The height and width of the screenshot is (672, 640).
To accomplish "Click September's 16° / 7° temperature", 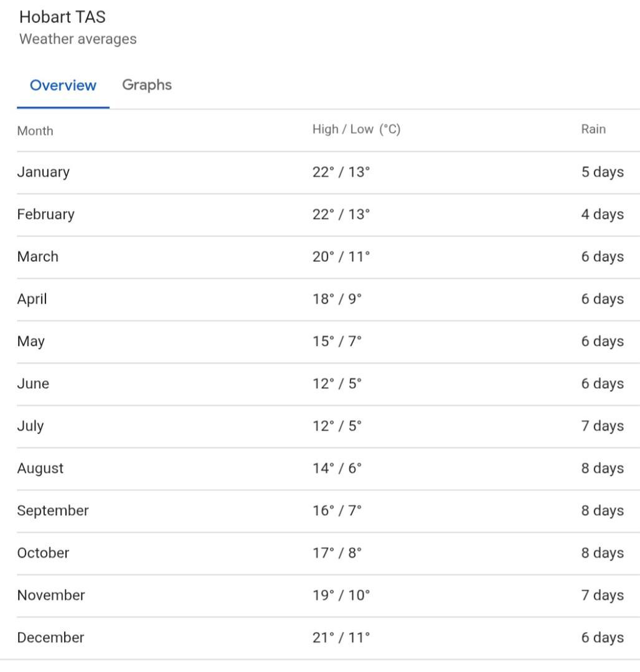I will [x=337, y=510].
